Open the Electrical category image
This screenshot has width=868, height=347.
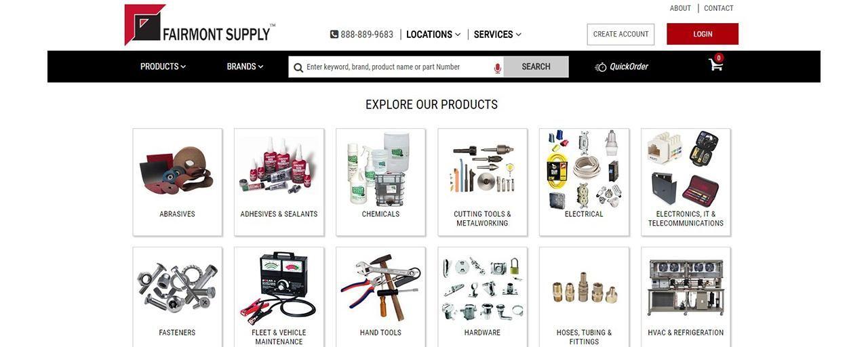pos(584,169)
